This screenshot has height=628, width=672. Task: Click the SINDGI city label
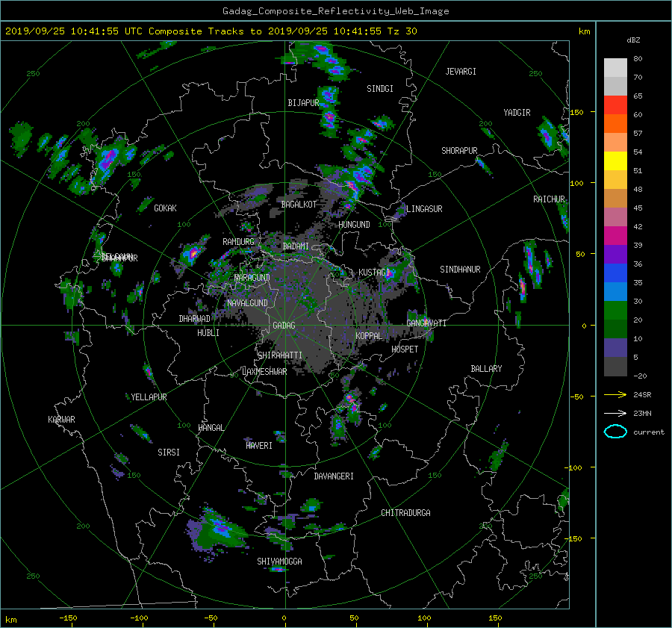point(380,89)
